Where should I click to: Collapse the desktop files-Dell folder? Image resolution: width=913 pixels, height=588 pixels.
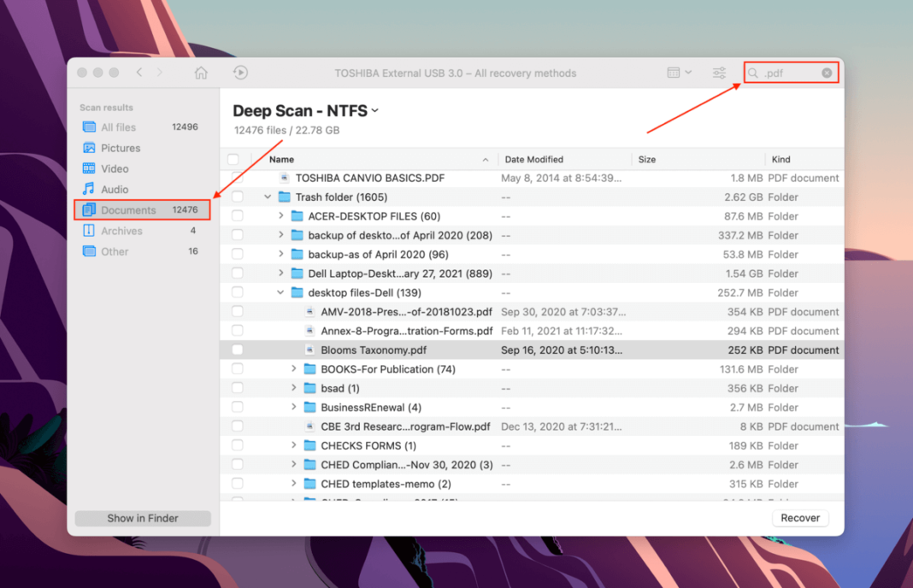click(x=280, y=292)
